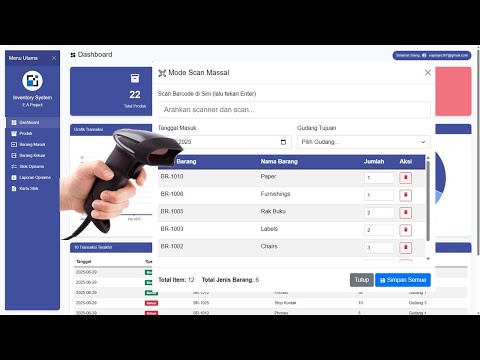Viewport: 480px width, 360px height.
Task: Delete the Rak Buku item row
Action: point(405,213)
